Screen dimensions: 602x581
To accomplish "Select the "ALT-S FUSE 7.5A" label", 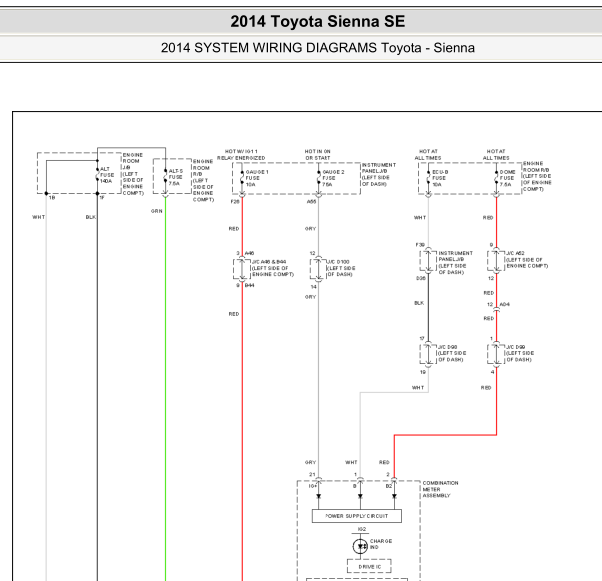I will tap(176, 177).
